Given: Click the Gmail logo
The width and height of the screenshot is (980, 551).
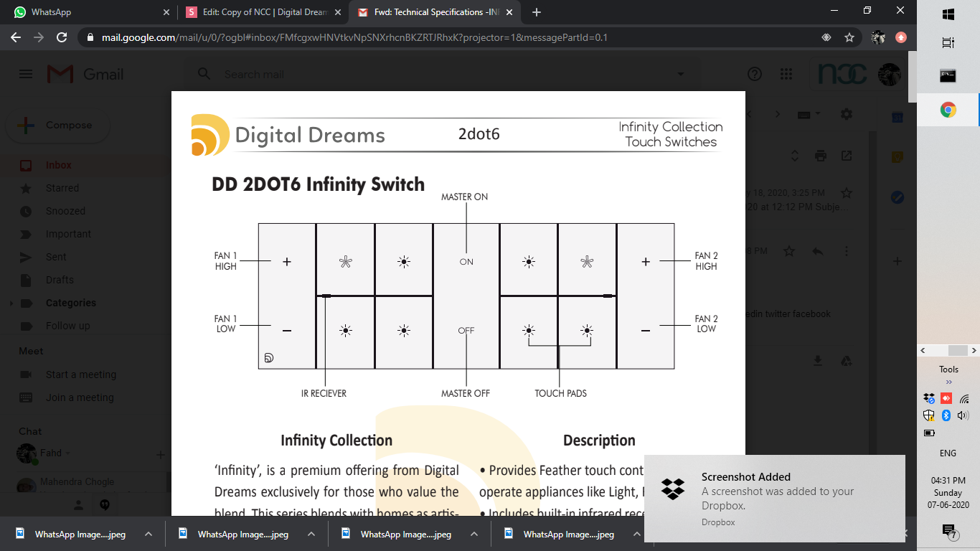Looking at the screenshot, I should [x=85, y=74].
